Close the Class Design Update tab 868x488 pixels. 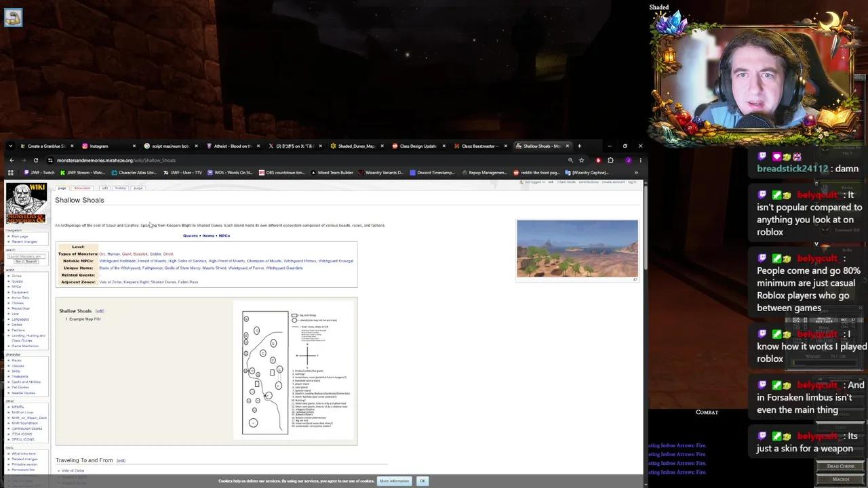point(444,146)
